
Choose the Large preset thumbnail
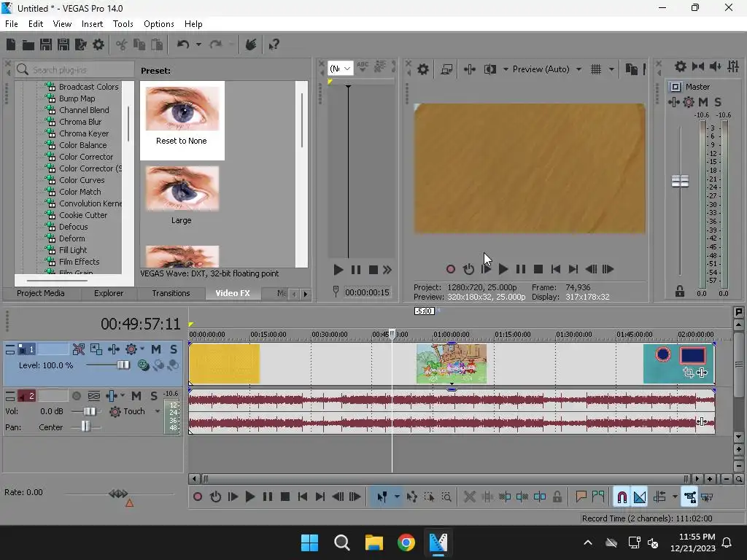point(182,189)
